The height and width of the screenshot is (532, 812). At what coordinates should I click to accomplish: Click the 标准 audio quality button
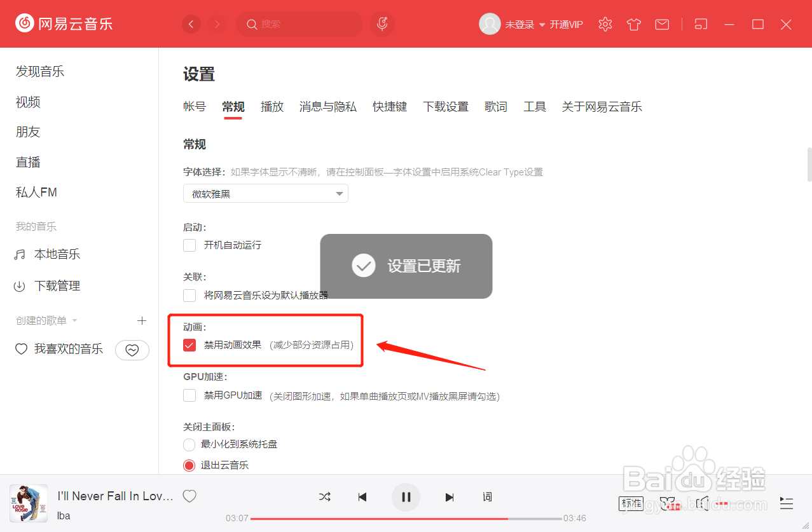point(631,503)
